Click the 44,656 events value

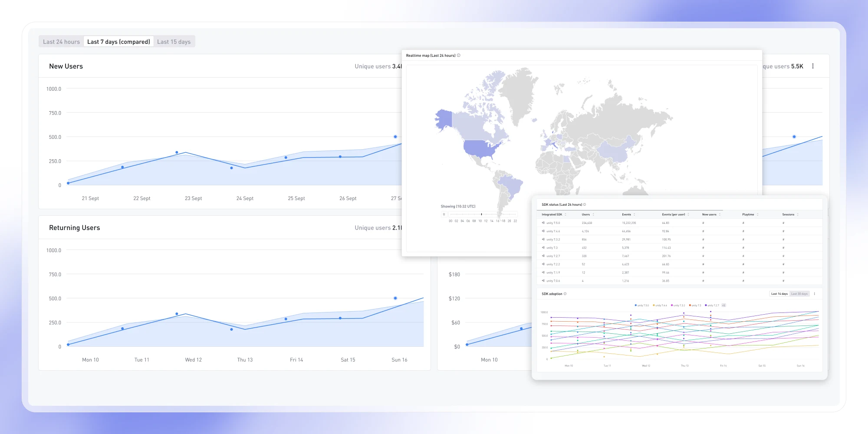(626, 231)
